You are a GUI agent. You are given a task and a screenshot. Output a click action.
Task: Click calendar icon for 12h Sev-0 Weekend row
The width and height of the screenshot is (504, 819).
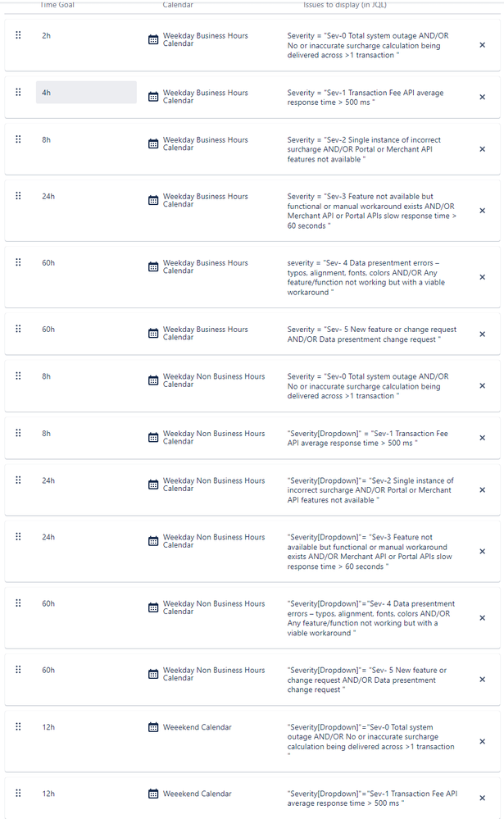[x=153, y=727]
